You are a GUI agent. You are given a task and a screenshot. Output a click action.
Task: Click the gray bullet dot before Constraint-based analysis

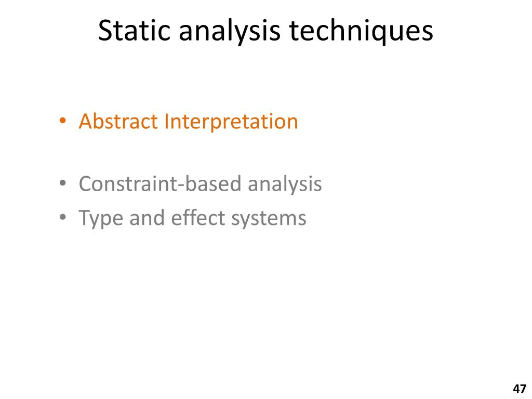[62, 183]
